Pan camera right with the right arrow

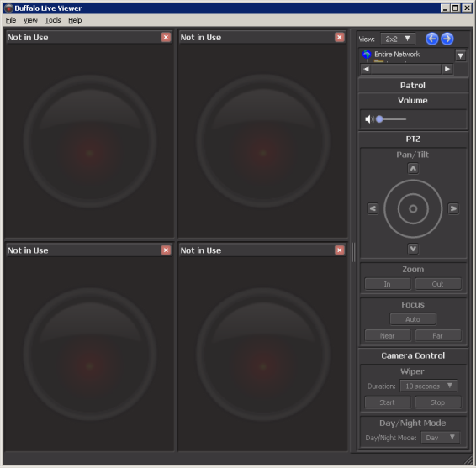[453, 208]
